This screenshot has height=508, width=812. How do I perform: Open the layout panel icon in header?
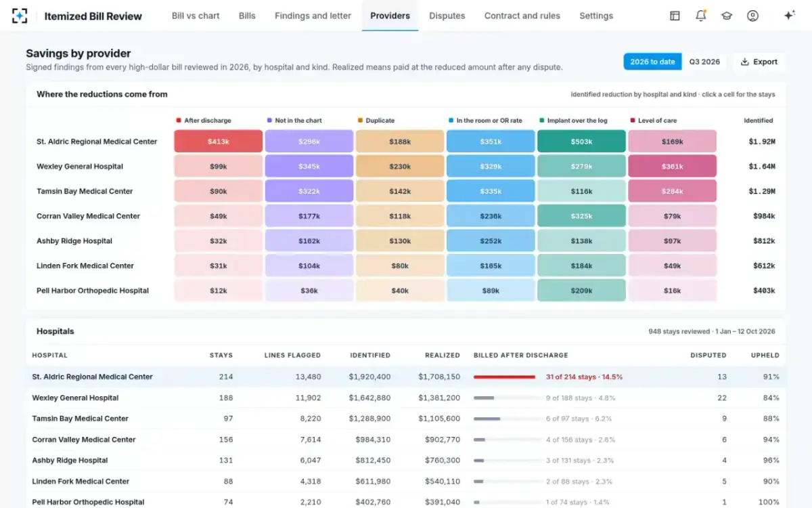pos(675,16)
